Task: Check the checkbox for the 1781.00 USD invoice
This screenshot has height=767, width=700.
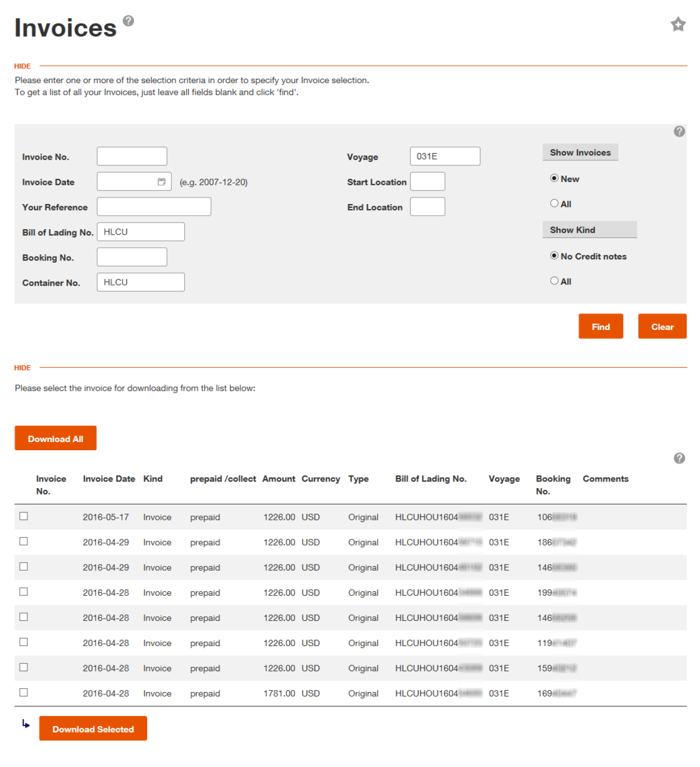Action: (x=23, y=692)
